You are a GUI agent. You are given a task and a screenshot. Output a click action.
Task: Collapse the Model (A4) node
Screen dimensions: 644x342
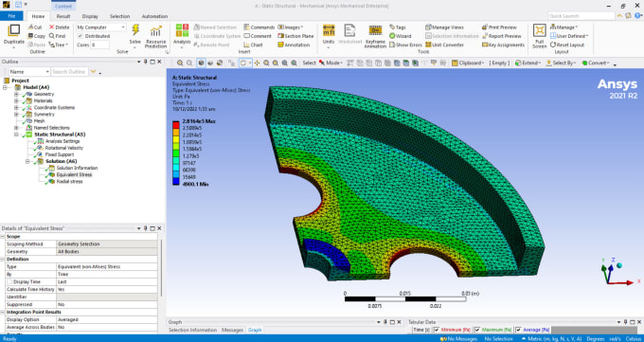[x=5, y=87]
